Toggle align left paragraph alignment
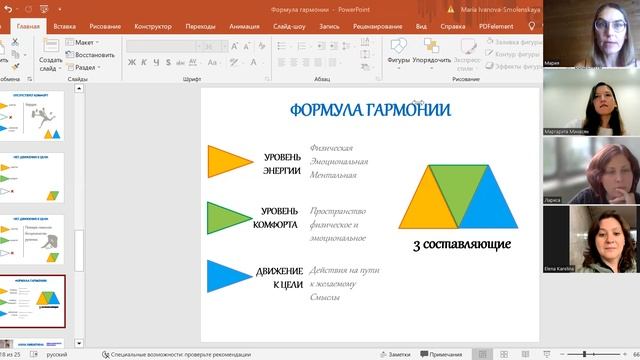This screenshot has height=360, width=640. (282, 62)
